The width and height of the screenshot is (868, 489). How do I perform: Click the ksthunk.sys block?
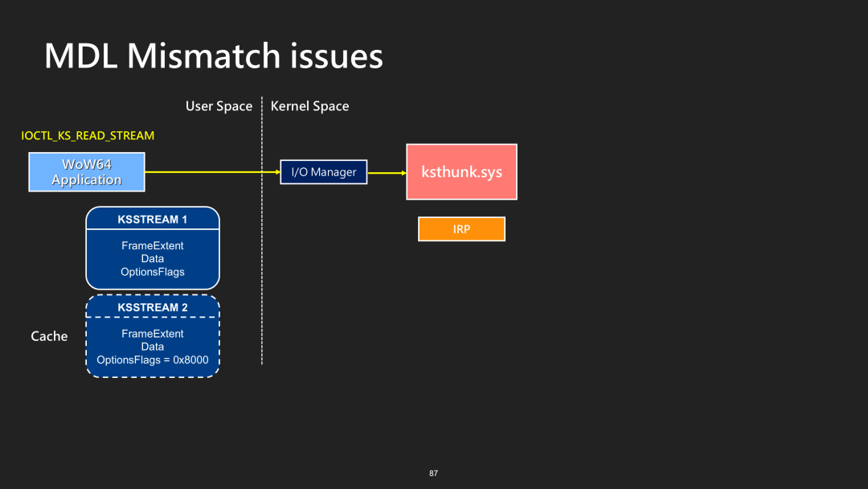[x=461, y=171]
